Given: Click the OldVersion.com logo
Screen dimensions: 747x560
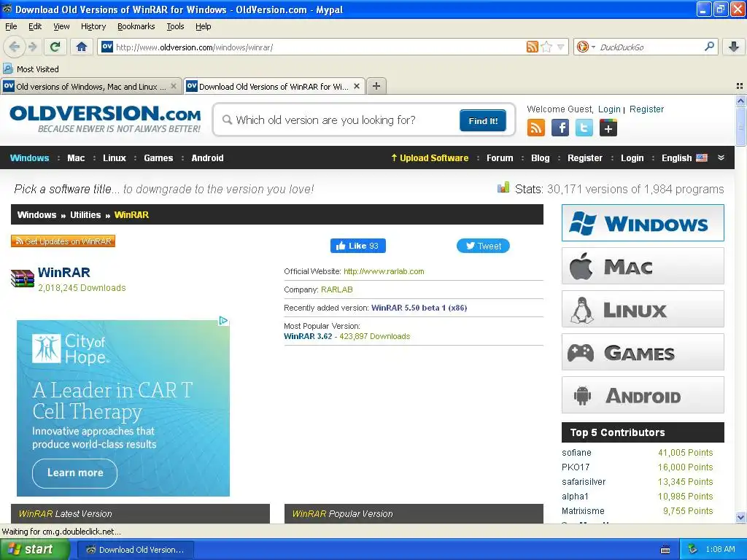Looking at the screenshot, I should click(x=105, y=119).
